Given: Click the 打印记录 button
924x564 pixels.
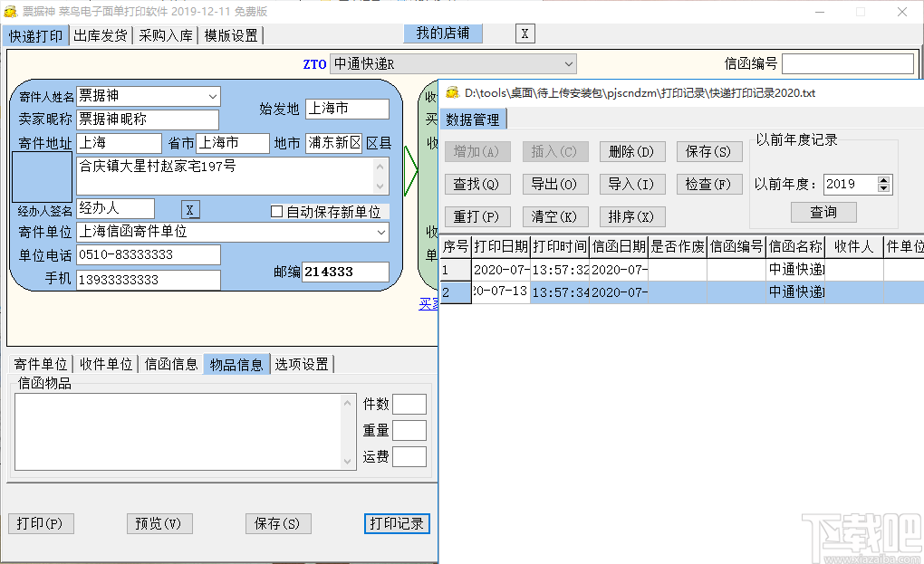Looking at the screenshot, I should [x=397, y=523].
